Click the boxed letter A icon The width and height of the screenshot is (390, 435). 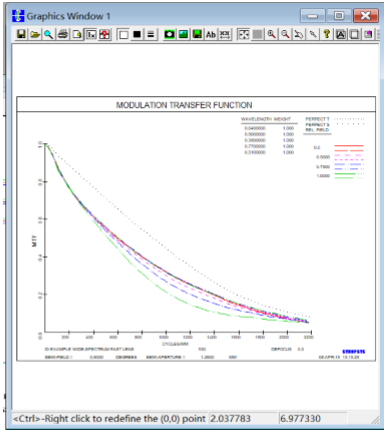[341, 34]
